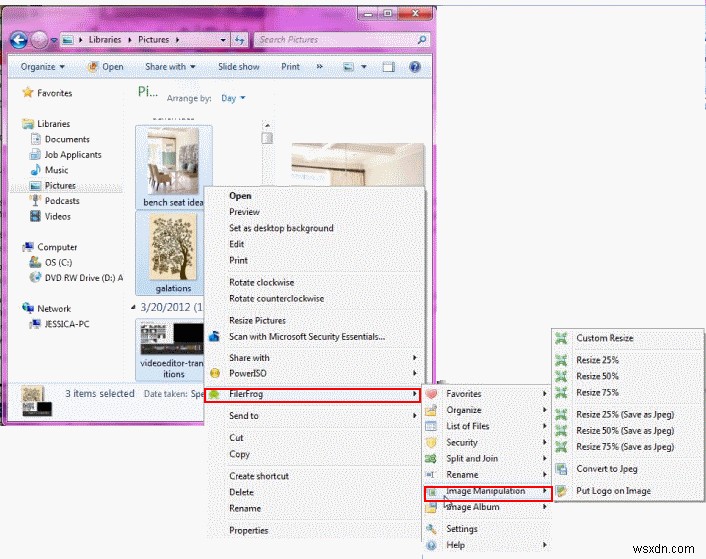Show the preview pane icon

tap(389, 67)
